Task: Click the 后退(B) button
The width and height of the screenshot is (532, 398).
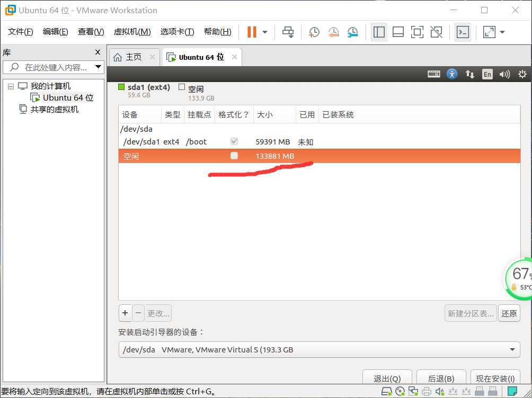Action: pyautogui.click(x=441, y=378)
